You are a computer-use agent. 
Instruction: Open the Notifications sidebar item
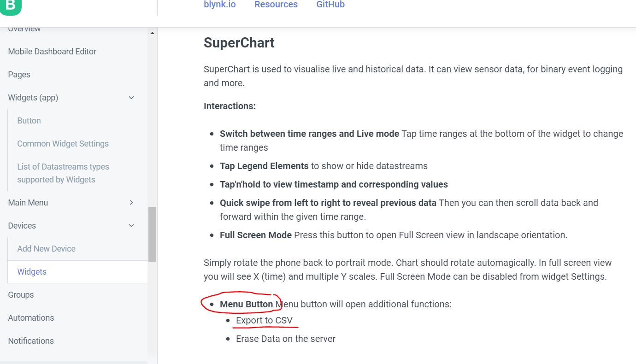(31, 341)
